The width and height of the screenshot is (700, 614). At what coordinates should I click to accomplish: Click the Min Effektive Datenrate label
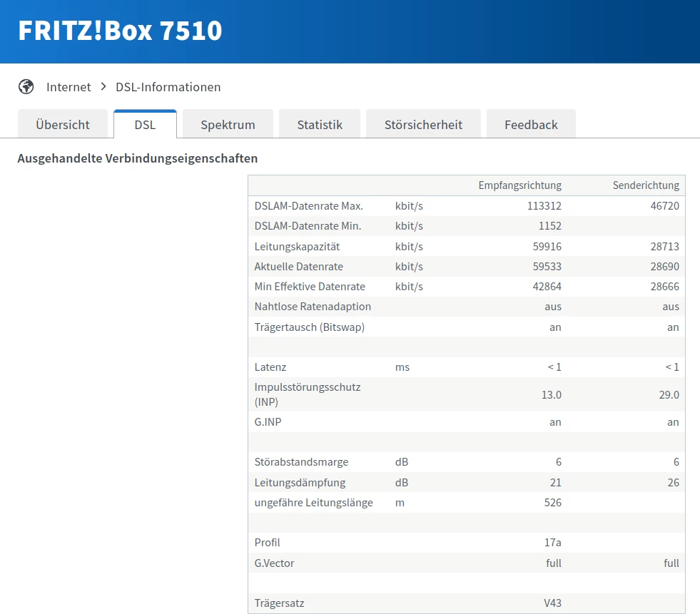point(310,287)
